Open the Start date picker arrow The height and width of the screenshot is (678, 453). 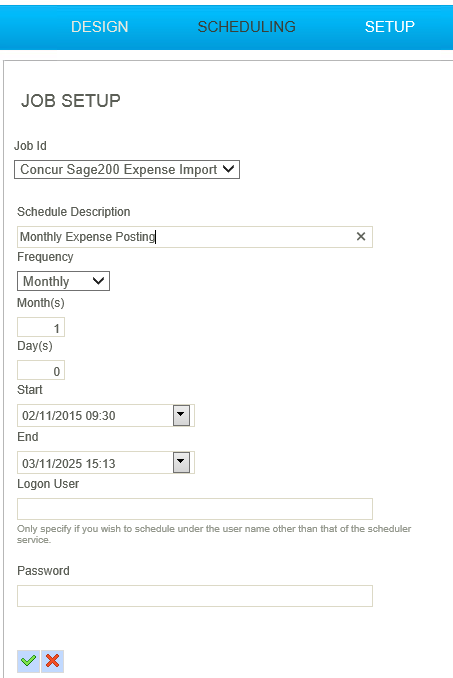[x=182, y=416]
